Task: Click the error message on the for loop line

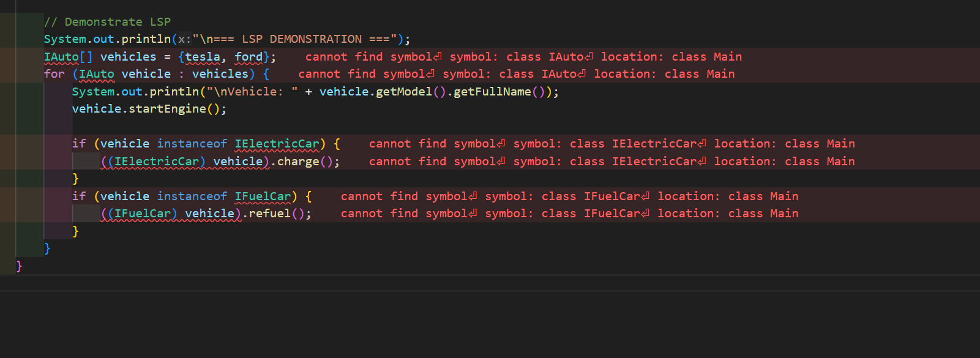Action: tap(517, 73)
